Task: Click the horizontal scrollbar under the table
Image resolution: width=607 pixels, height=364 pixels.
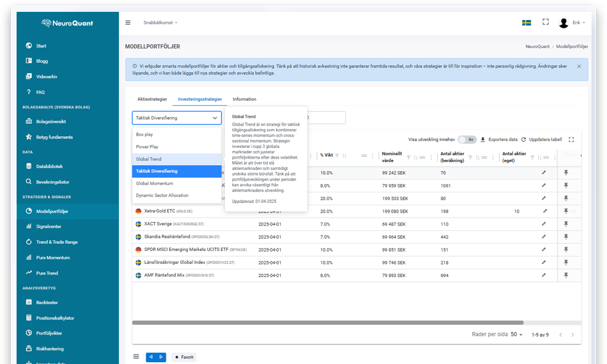Action: (320, 323)
